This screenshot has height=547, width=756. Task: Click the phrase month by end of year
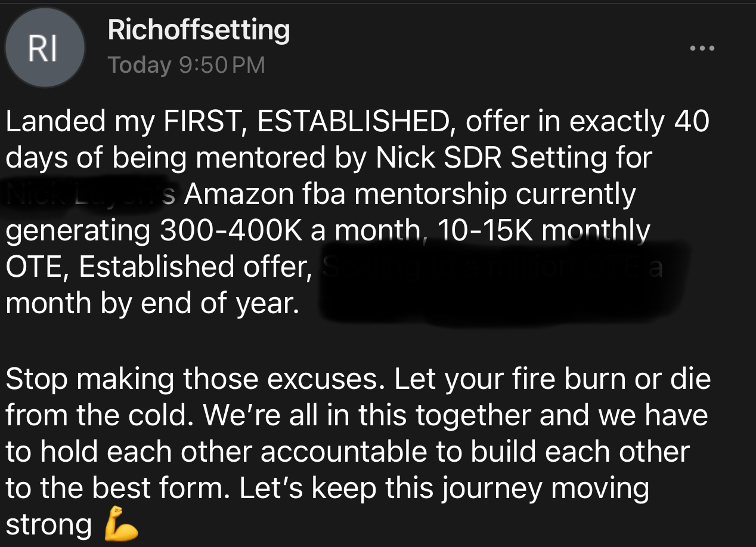tap(152, 304)
